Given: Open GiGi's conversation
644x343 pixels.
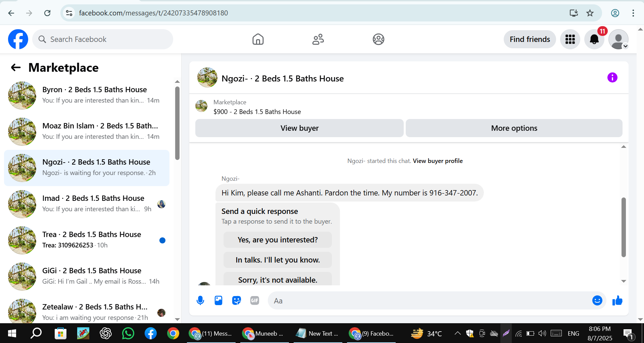Looking at the screenshot, I should pos(87,276).
